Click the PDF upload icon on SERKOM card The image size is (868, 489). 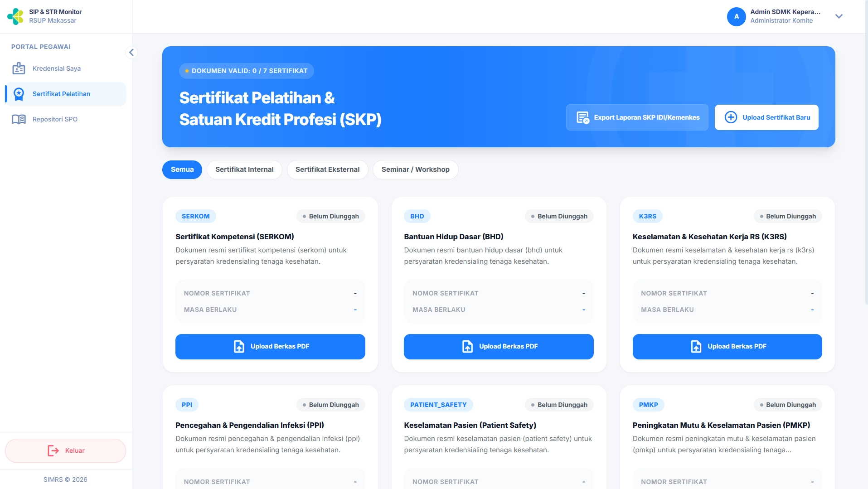[x=239, y=346]
